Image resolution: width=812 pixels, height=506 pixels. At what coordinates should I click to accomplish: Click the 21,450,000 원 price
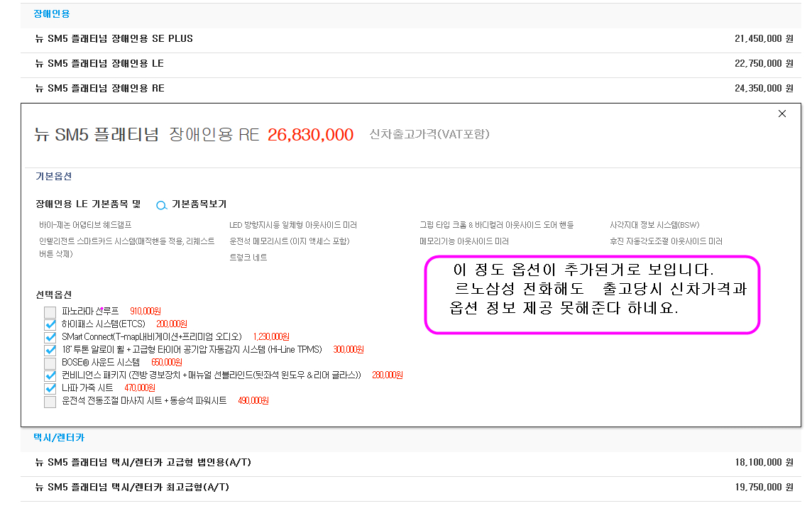[x=763, y=39]
